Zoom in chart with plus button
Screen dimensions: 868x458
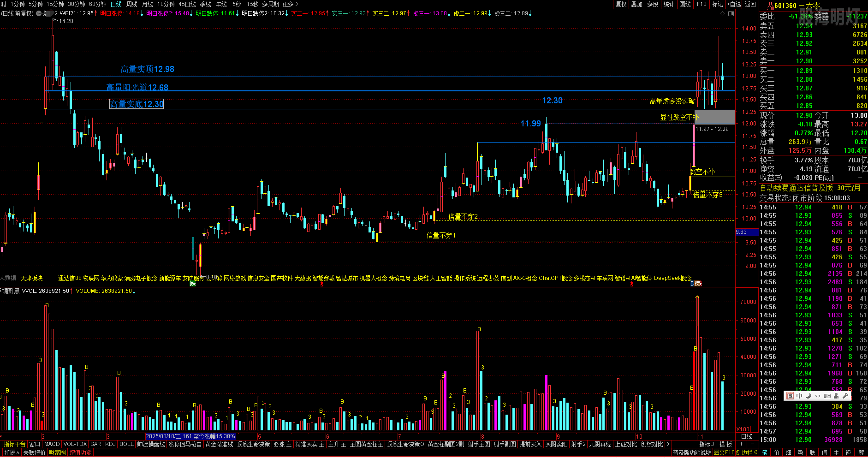[741, 444]
